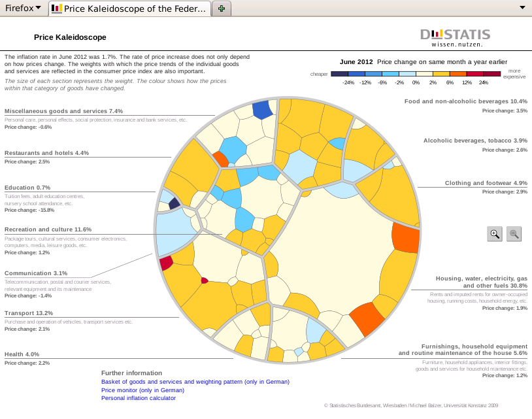Click the favicon on the Price Kaleidoscope tab
The image size is (532, 419).
(x=57, y=8)
